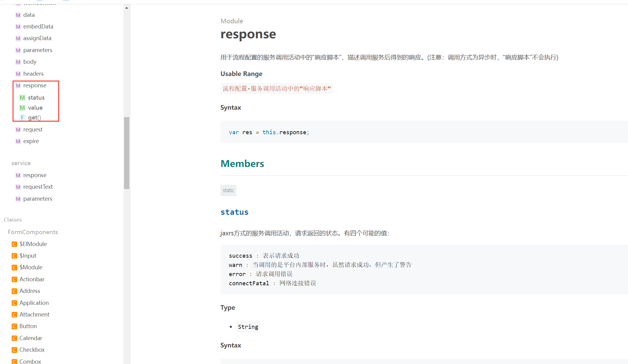Image resolution: width=628 pixels, height=364 pixels.
Task: Click the green M icon beside value
Action: (22, 108)
